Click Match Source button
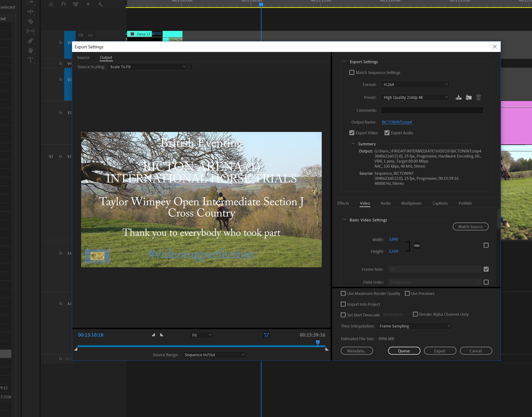532x417 pixels. click(x=470, y=226)
